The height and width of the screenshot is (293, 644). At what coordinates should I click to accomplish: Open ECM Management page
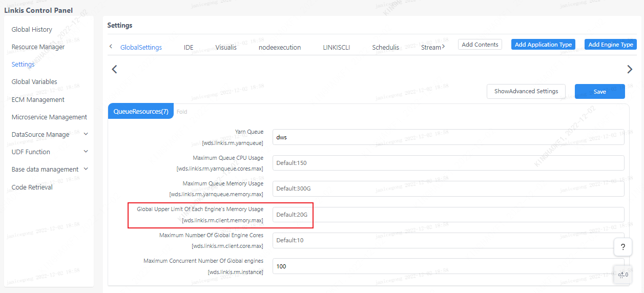[38, 99]
